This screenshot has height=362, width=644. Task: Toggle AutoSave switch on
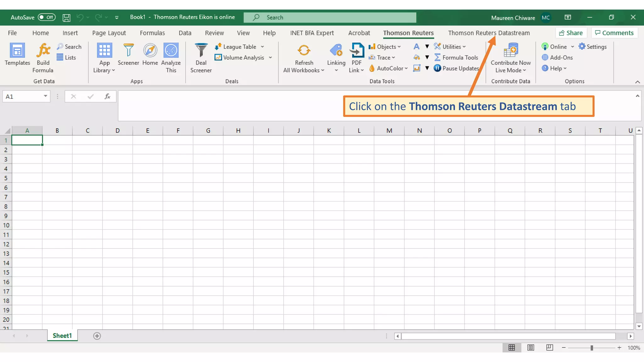pyautogui.click(x=47, y=17)
